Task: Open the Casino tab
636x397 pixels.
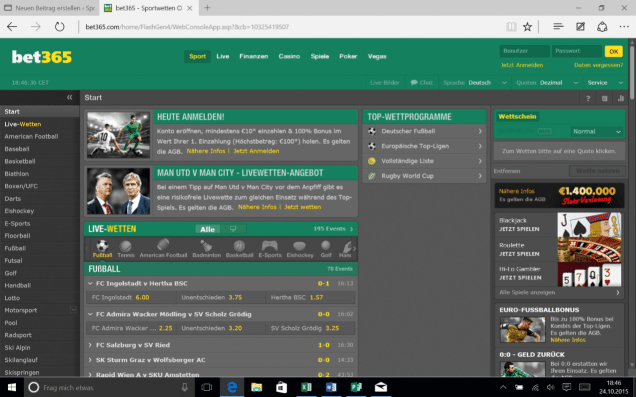Action: (289, 56)
